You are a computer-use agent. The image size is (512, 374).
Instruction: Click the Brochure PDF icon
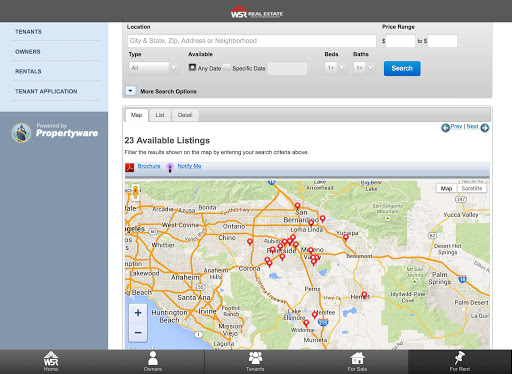[x=130, y=167]
